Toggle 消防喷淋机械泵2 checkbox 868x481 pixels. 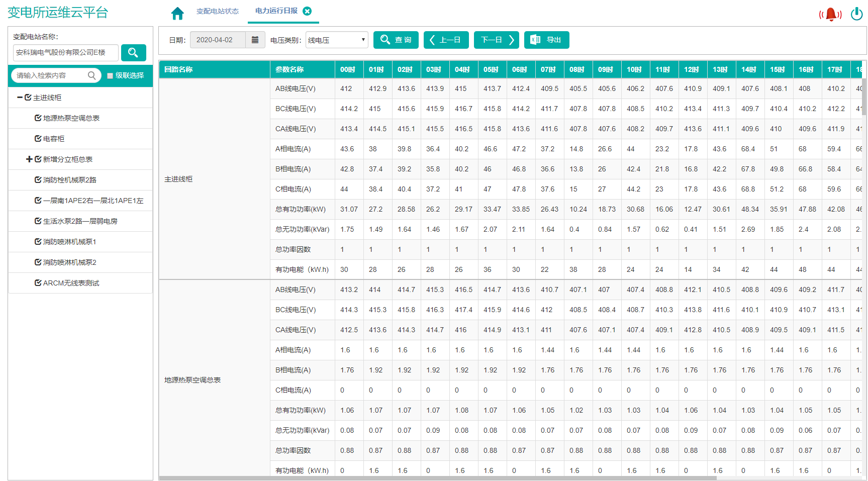pyautogui.click(x=38, y=262)
